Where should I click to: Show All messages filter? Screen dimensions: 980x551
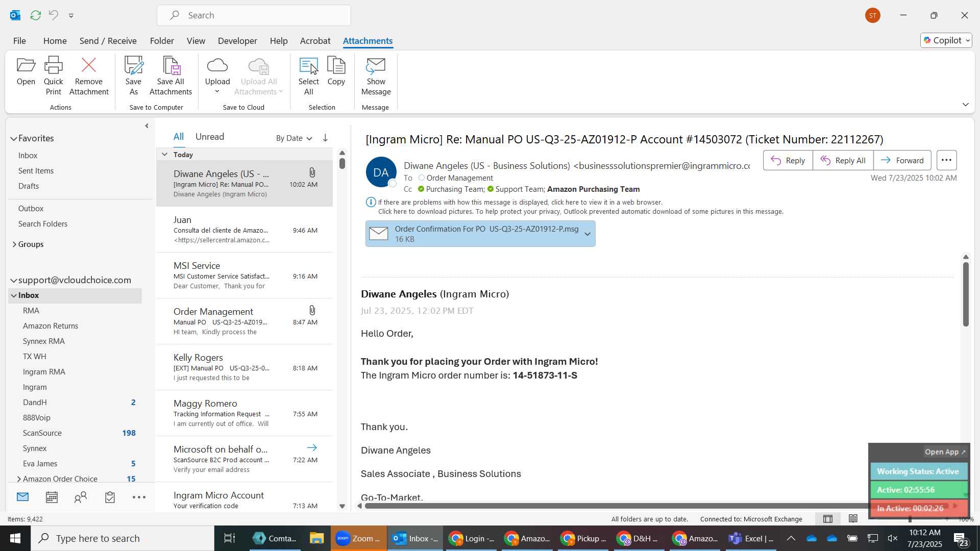178,137
